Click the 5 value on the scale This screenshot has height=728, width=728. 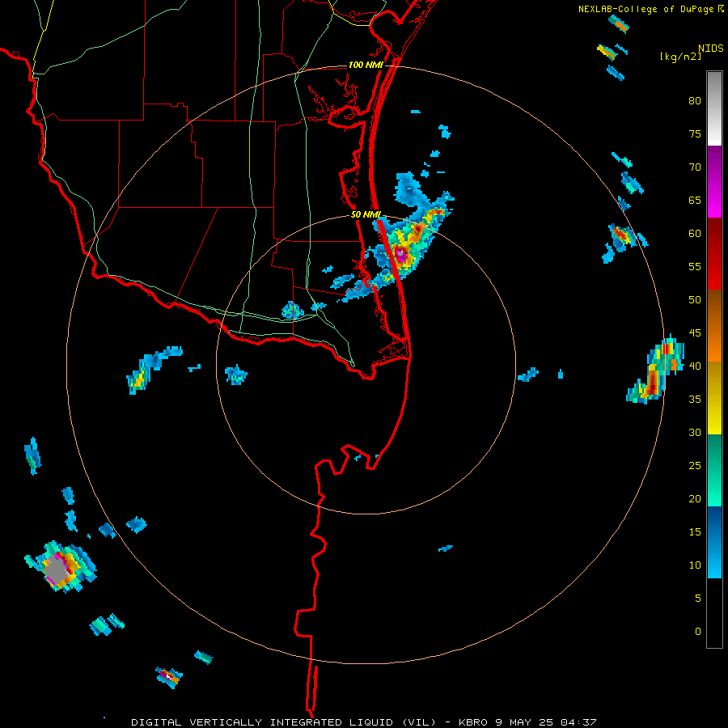[x=698, y=599]
